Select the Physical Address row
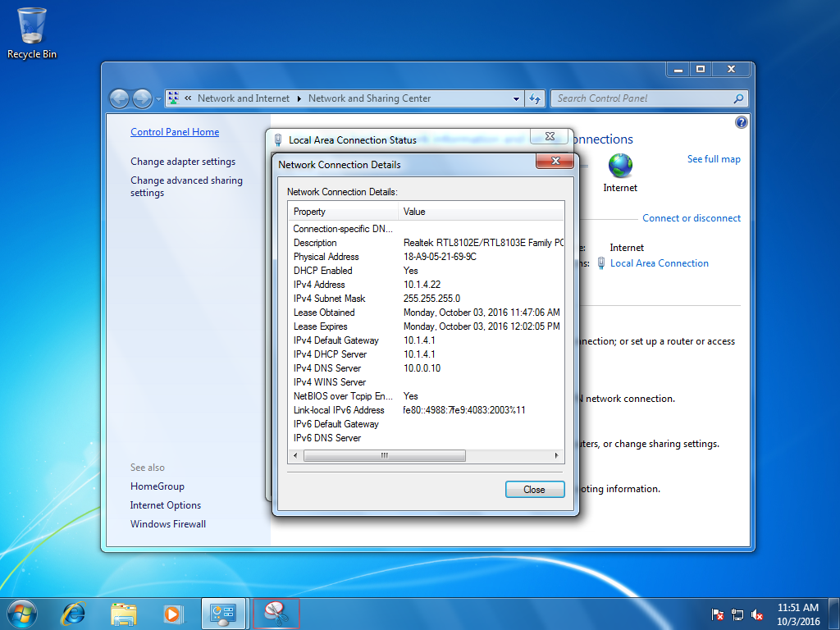This screenshot has width=840, height=630. coord(426,257)
